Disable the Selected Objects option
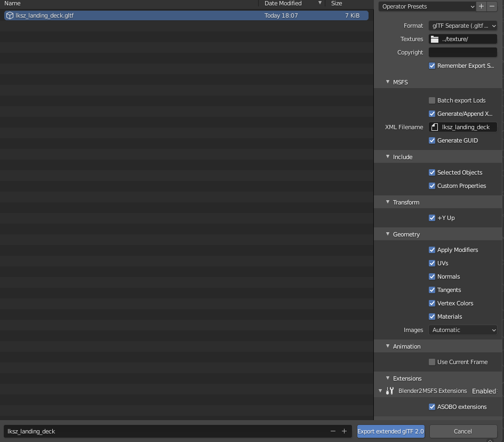 431,172
